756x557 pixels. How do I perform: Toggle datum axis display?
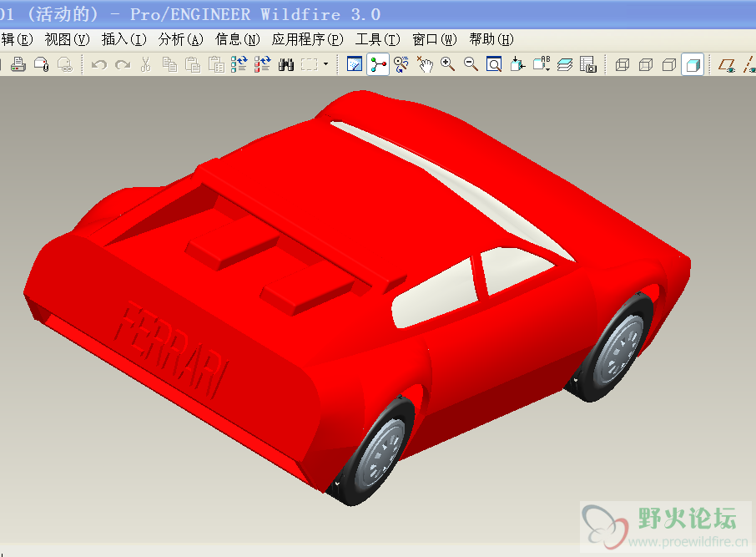click(749, 64)
